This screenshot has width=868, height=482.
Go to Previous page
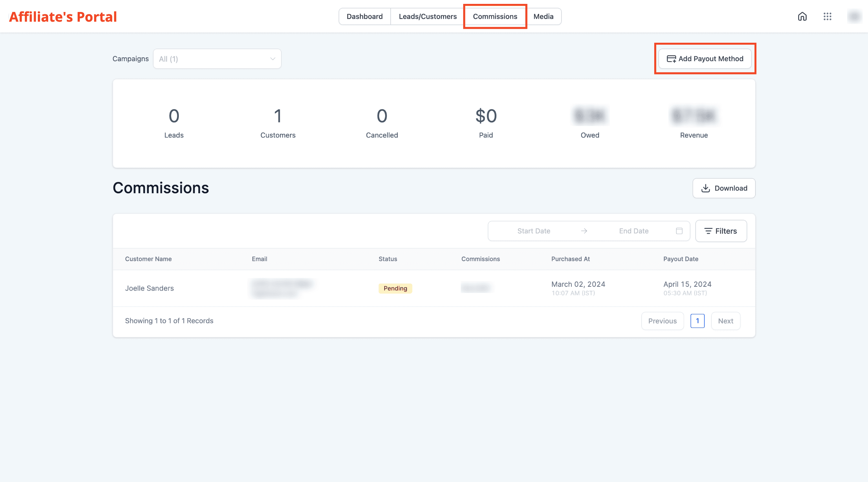pos(662,321)
